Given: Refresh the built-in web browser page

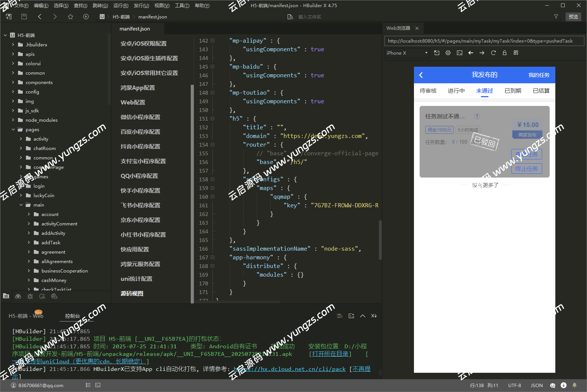Looking at the screenshot, I should pyautogui.click(x=493, y=53).
